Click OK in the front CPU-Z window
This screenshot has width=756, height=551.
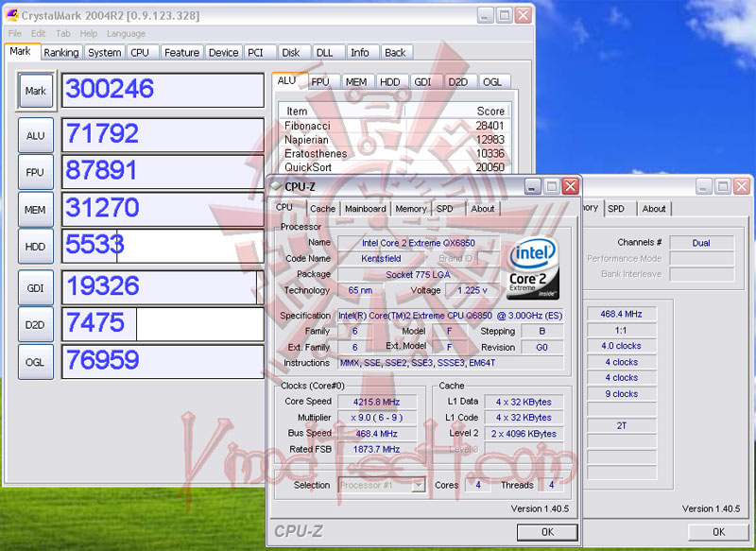coord(547,532)
